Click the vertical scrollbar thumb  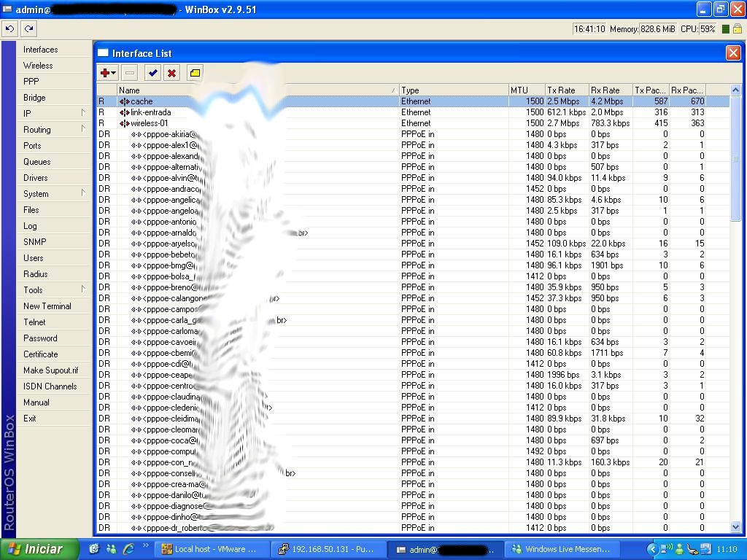[x=735, y=158]
